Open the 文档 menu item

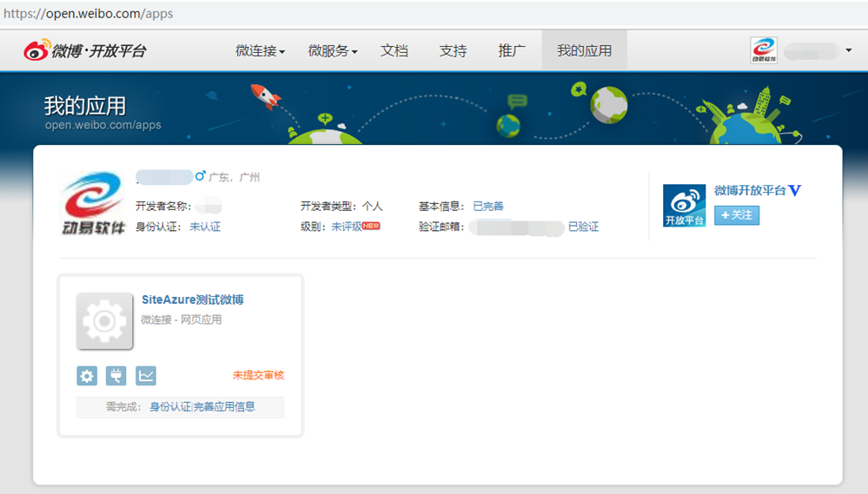394,50
